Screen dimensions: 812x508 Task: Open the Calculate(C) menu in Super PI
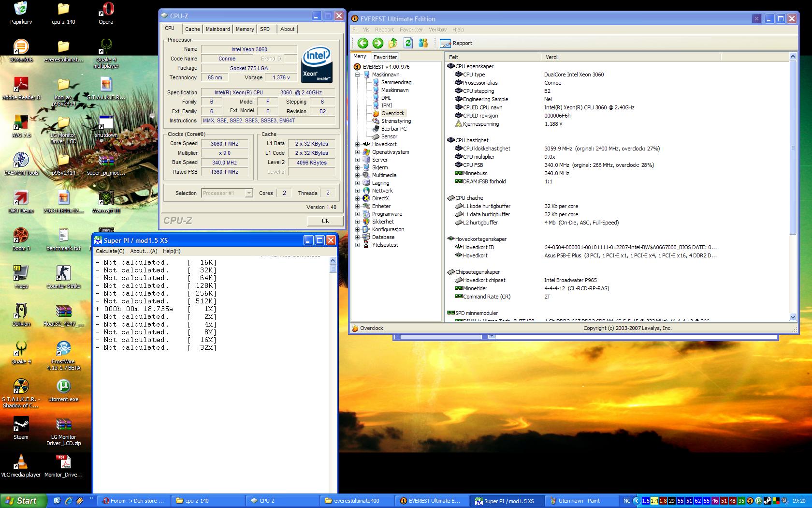[110, 251]
